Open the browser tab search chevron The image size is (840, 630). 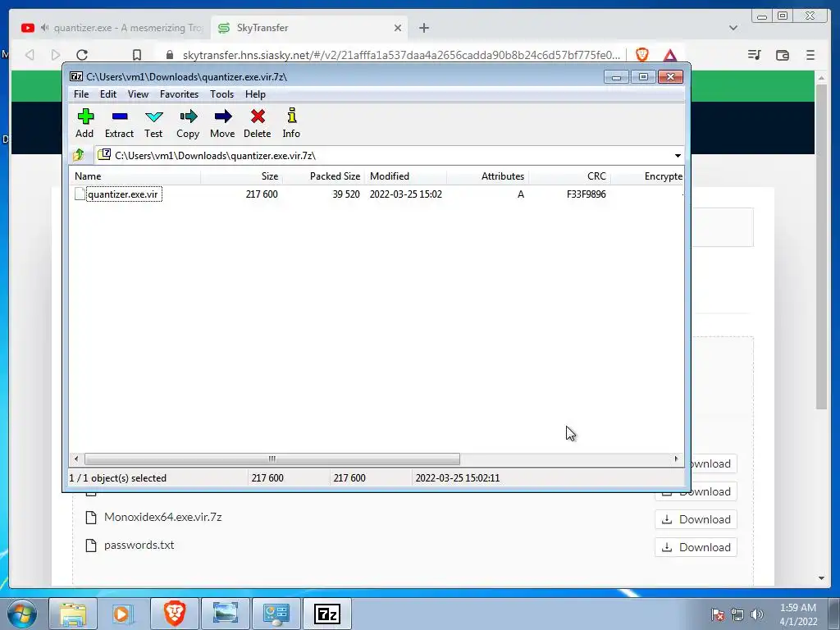coord(733,28)
